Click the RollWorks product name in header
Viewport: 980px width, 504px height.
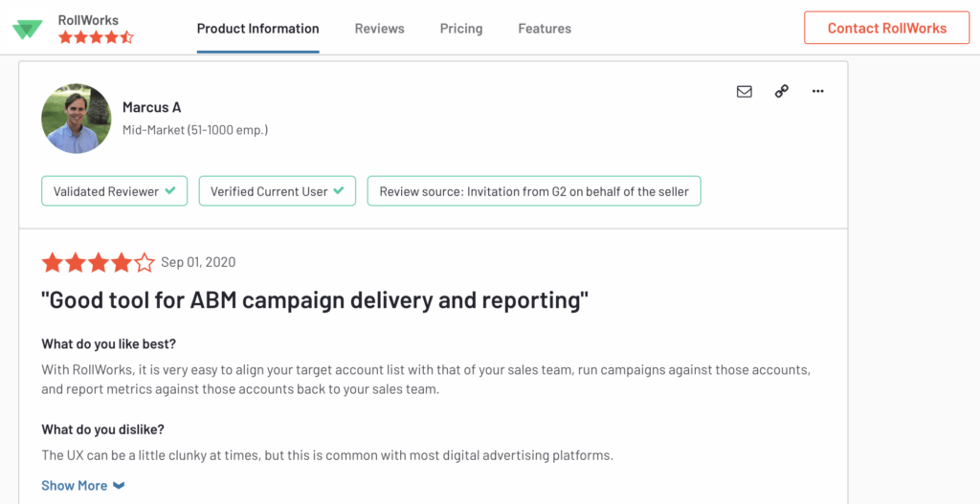[x=88, y=20]
